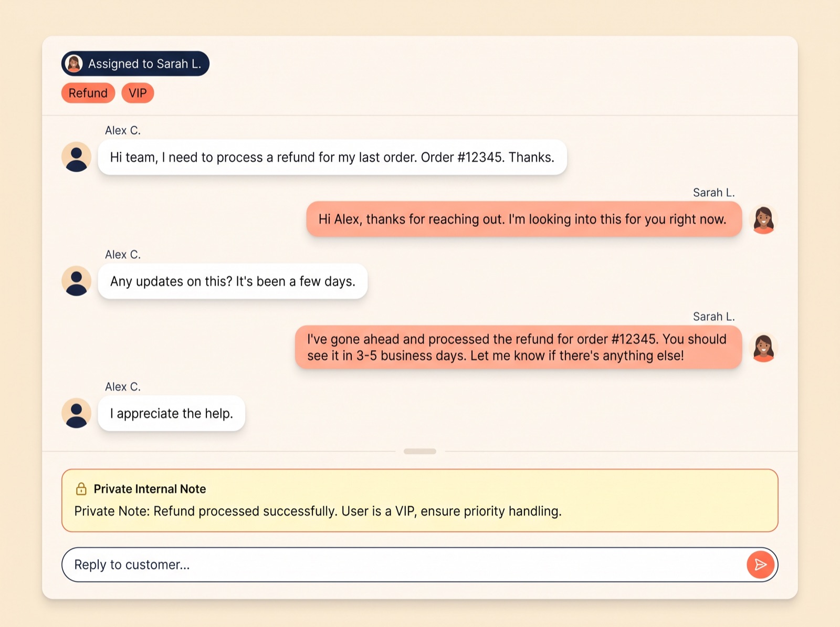The image size is (840, 627).
Task: Select the Refund tag
Action: (88, 93)
